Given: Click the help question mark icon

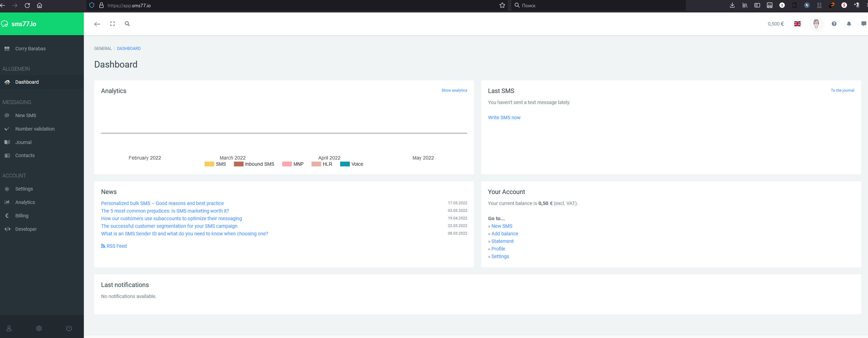Looking at the screenshot, I should point(834,24).
